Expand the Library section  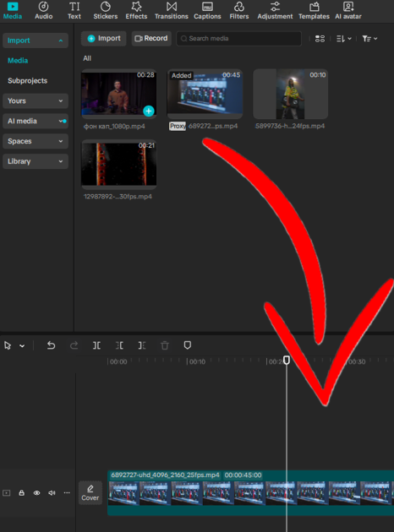[36, 161]
